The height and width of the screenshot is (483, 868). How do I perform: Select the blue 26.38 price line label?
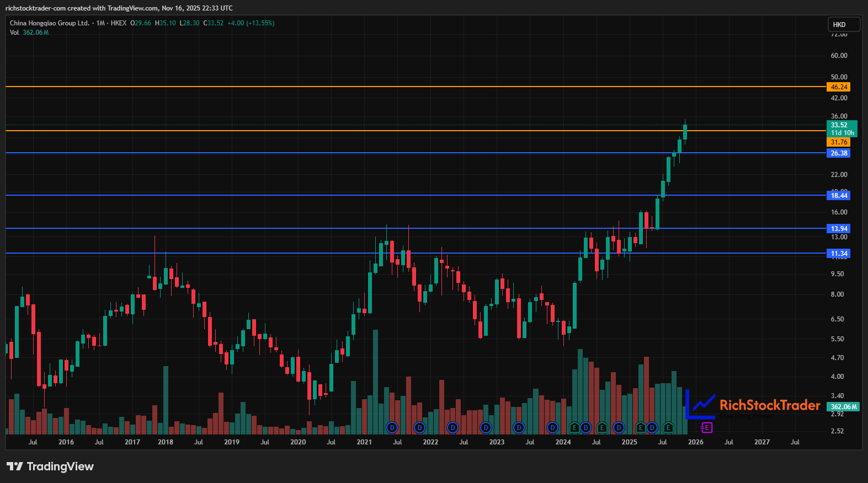[839, 153]
